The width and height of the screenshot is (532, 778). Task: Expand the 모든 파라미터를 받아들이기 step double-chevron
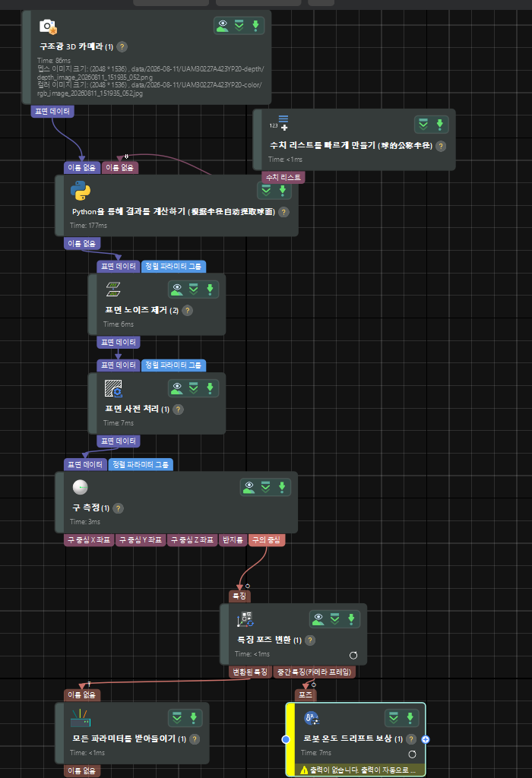tap(177, 717)
